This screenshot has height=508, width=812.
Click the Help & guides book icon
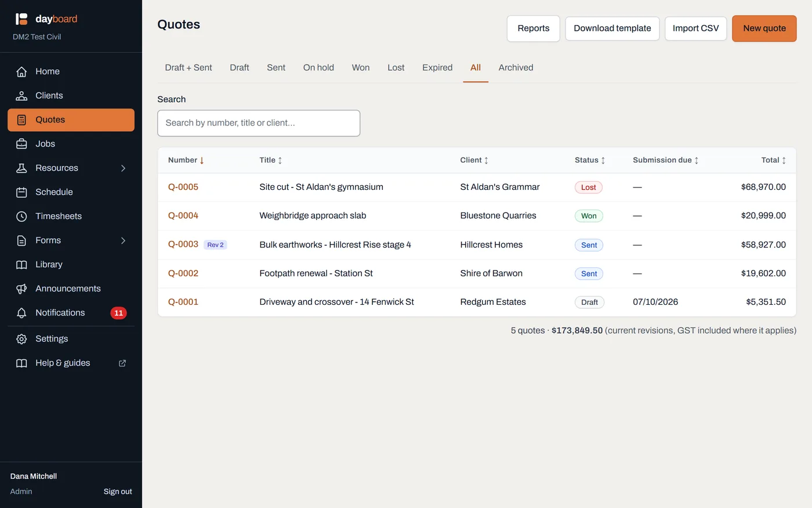[x=21, y=363]
